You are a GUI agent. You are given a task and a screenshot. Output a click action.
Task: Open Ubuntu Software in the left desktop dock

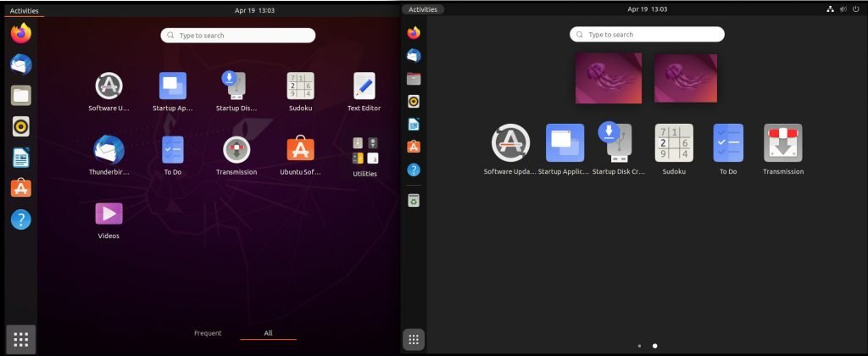pos(21,189)
